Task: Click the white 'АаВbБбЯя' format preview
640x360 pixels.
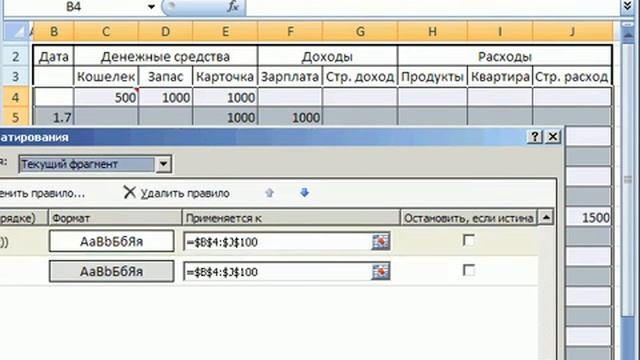Action: pos(111,241)
